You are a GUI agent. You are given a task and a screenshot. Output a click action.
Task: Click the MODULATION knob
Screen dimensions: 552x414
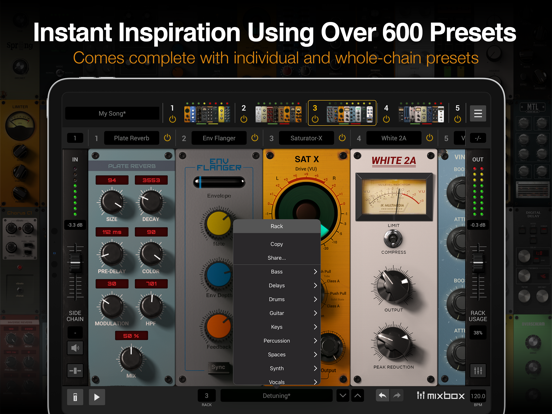pos(112,306)
